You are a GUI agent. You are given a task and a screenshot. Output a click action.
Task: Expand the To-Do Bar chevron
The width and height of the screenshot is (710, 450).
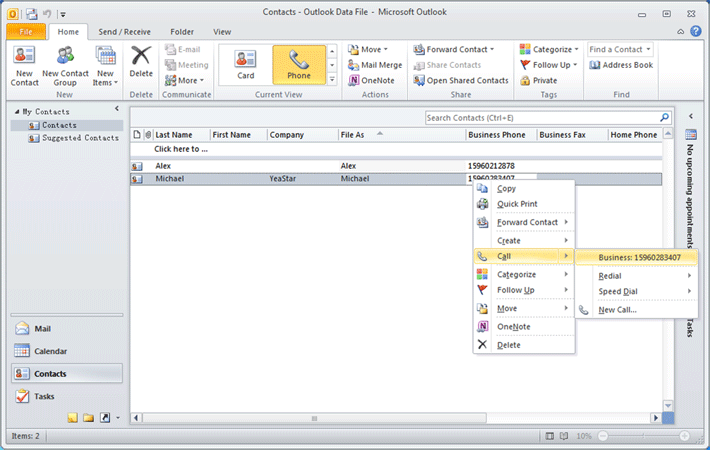(x=691, y=116)
